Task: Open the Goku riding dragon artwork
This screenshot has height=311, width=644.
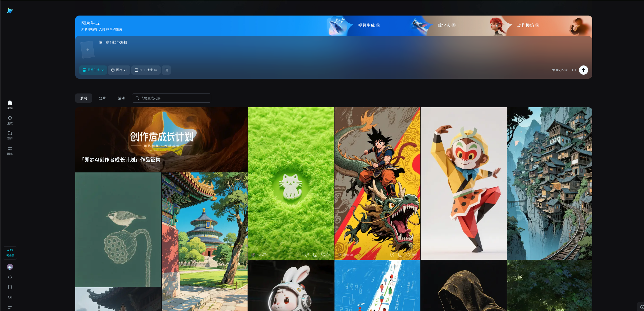Action: 377,183
